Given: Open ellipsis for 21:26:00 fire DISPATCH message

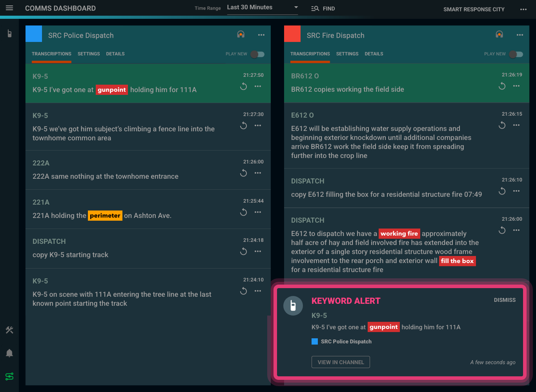Looking at the screenshot, I should point(516,230).
